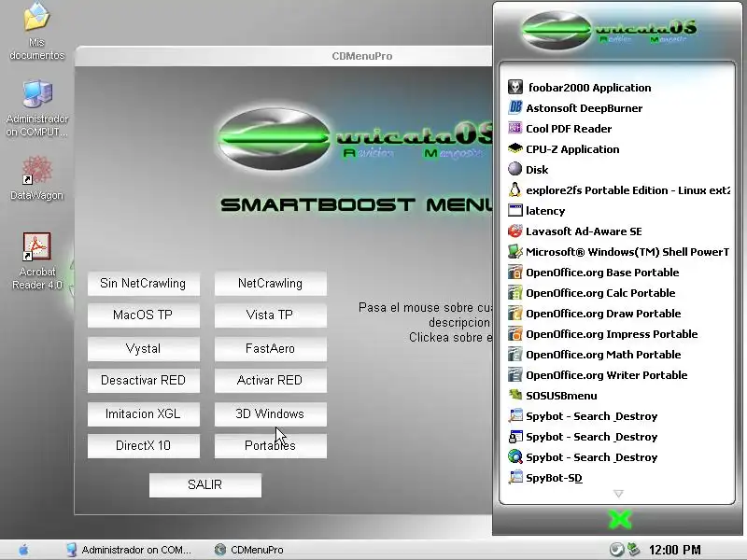Launch OpenOffice.org Impress Portable icon
The width and height of the screenshot is (747, 560).
point(515,333)
